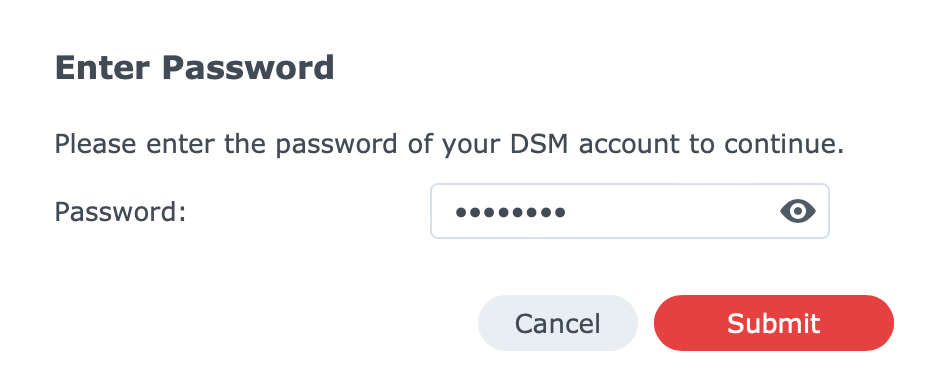Toggle password visibility in the field

(x=797, y=211)
